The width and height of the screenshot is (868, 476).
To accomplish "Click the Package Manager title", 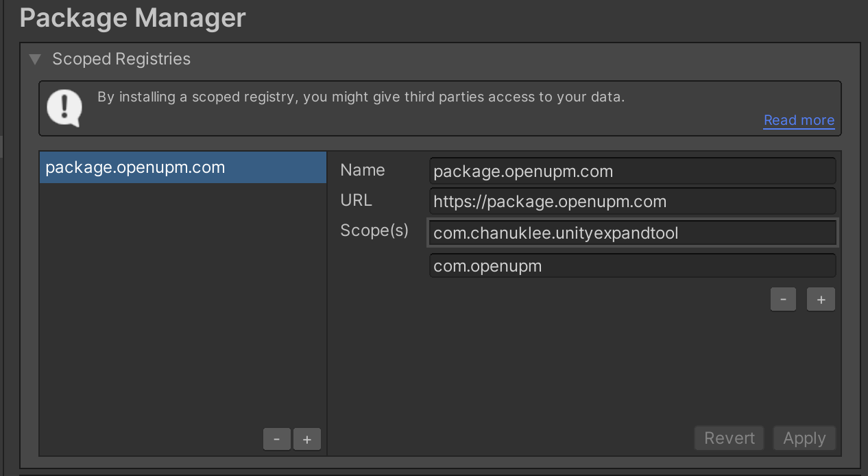I will coord(133,17).
